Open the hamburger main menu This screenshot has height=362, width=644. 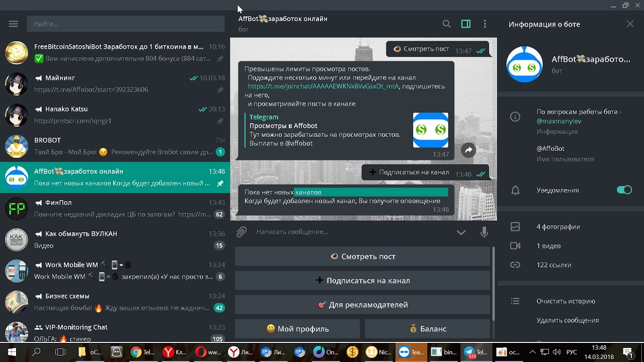tap(14, 24)
